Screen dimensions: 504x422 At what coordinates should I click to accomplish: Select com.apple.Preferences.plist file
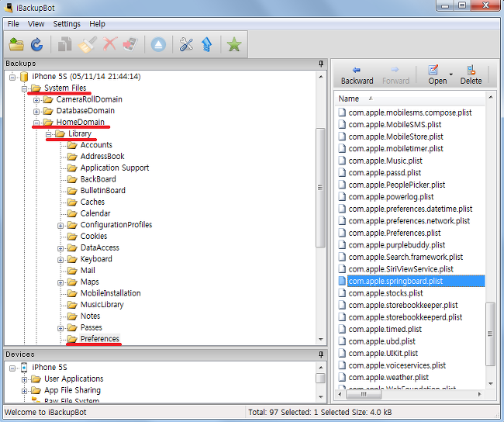pyautogui.click(x=395, y=233)
